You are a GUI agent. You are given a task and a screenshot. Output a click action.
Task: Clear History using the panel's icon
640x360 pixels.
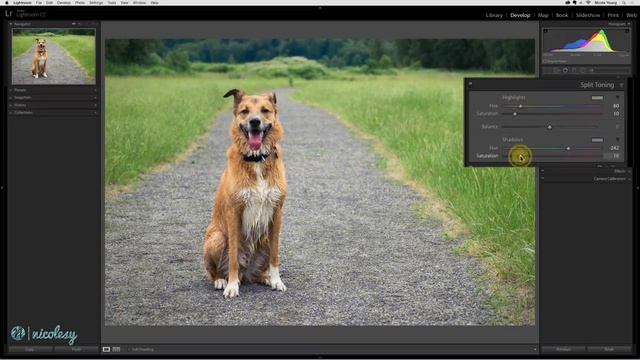pyautogui.click(x=95, y=105)
